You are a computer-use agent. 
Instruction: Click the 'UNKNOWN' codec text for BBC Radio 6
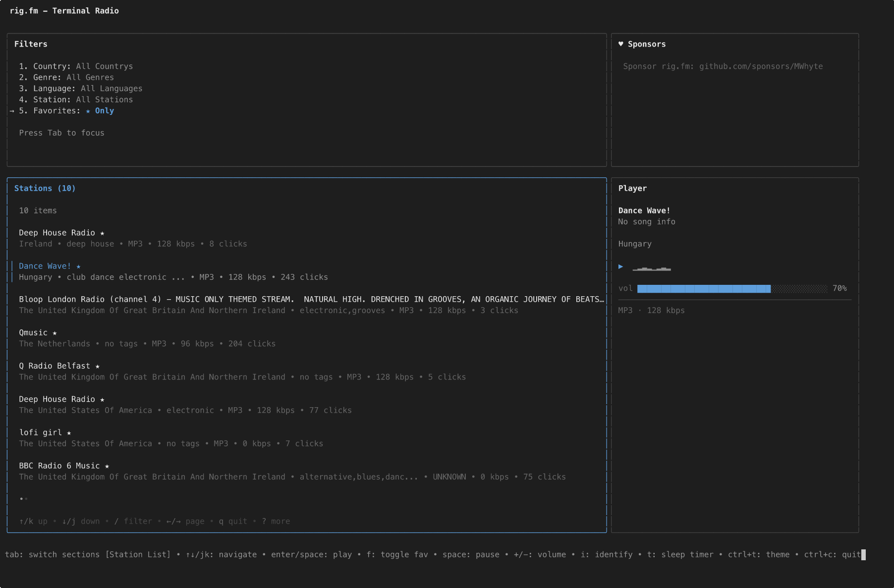tap(449, 477)
